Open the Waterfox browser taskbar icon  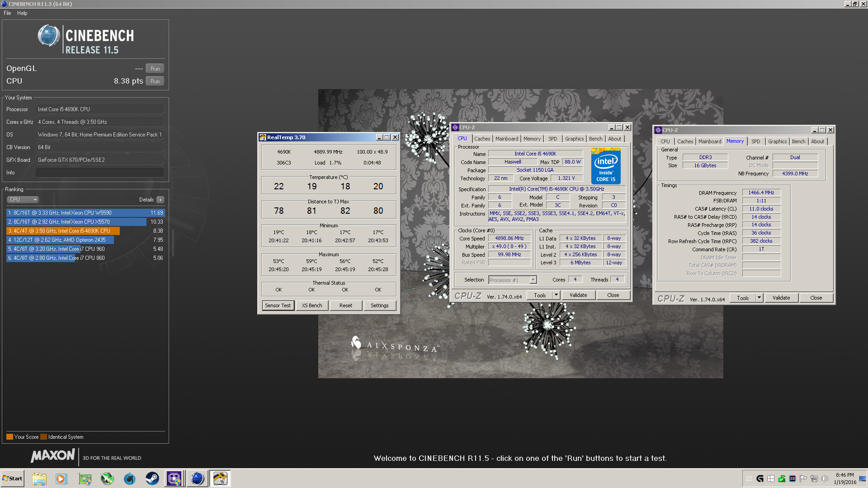[130, 479]
